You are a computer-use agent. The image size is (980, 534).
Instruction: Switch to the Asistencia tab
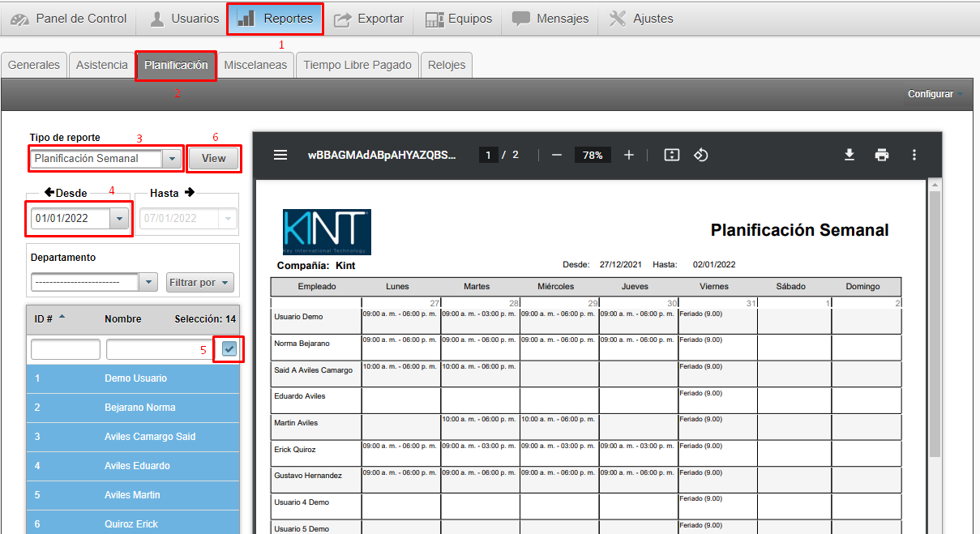(x=101, y=65)
